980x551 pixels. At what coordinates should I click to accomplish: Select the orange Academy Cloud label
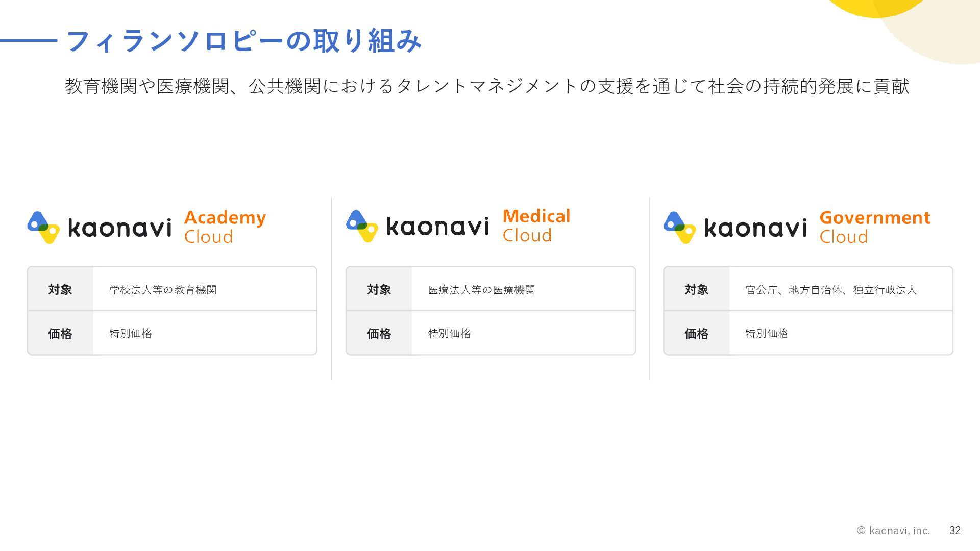click(225, 227)
